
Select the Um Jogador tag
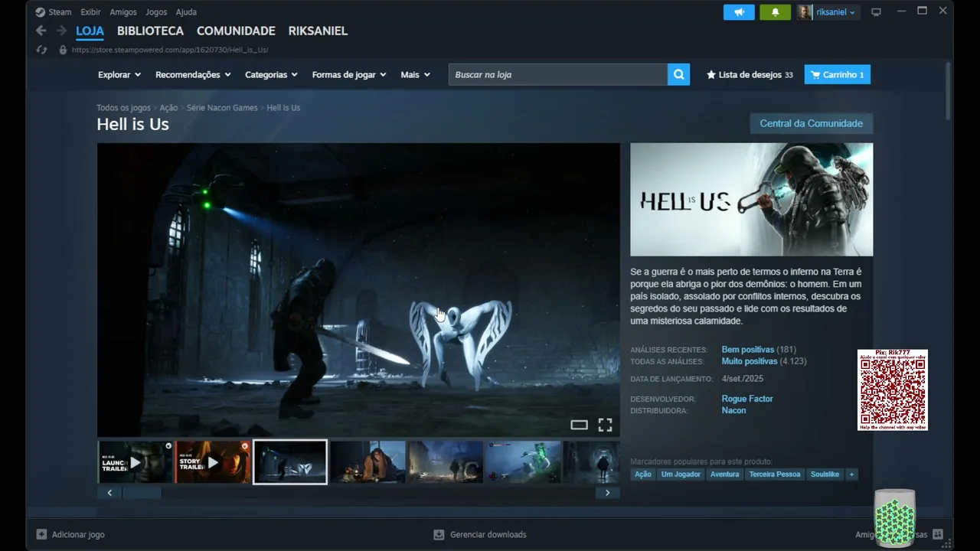coord(681,474)
